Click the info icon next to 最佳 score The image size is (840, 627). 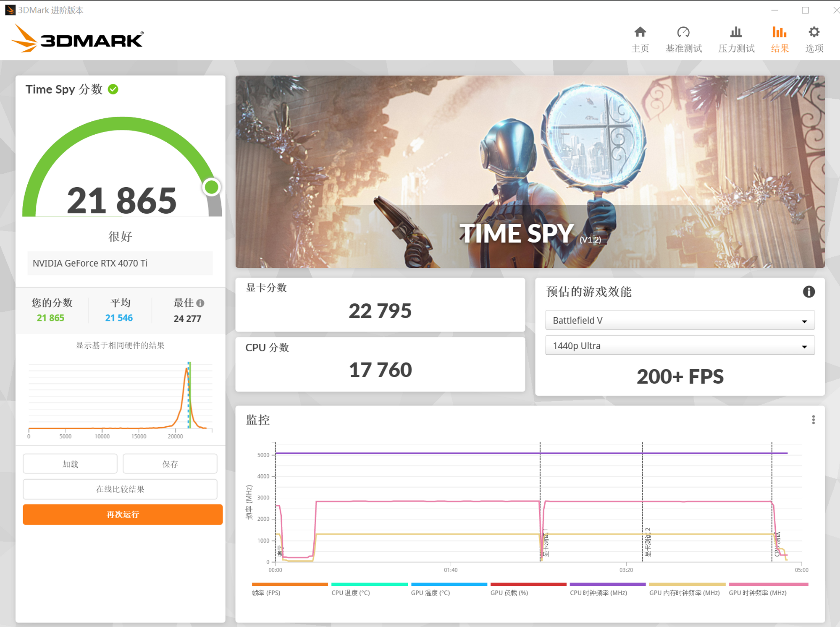click(x=201, y=303)
